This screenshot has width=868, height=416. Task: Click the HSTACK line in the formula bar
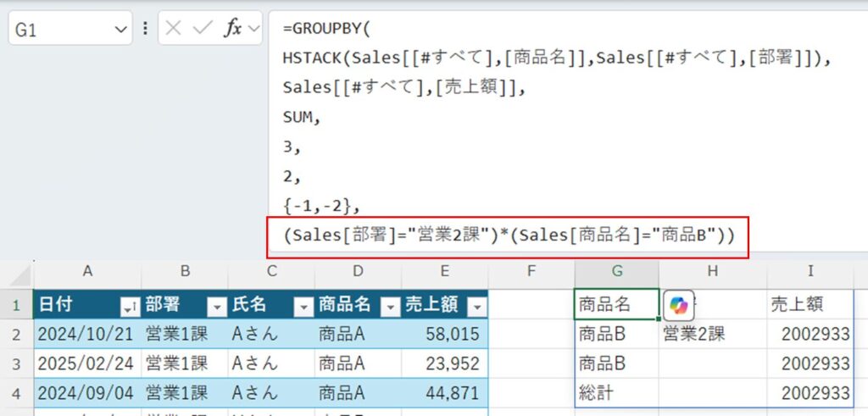point(557,58)
